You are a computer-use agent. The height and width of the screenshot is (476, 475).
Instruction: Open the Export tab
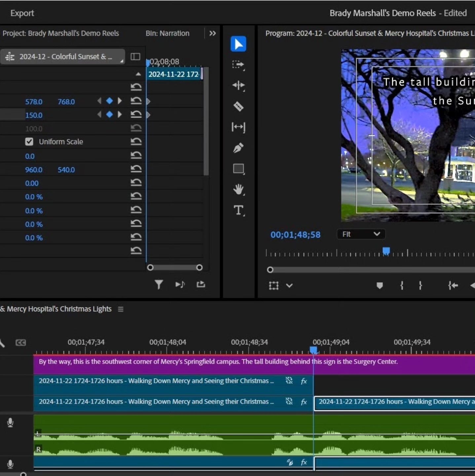click(x=22, y=13)
